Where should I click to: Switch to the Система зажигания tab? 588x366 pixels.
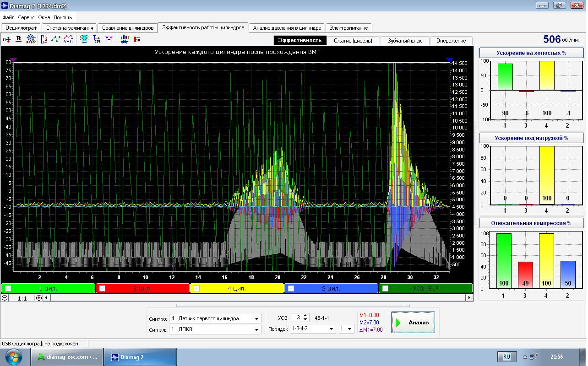point(70,28)
